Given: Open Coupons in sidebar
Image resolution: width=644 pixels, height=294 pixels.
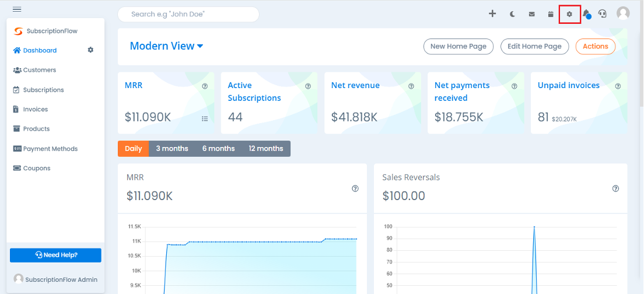Looking at the screenshot, I should [32, 169].
